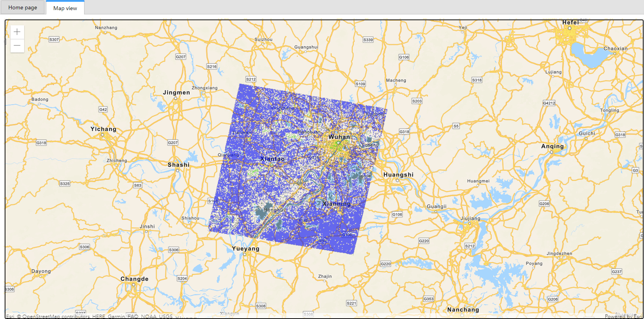Click the S325 road shield
644x319 pixels.
65,184
